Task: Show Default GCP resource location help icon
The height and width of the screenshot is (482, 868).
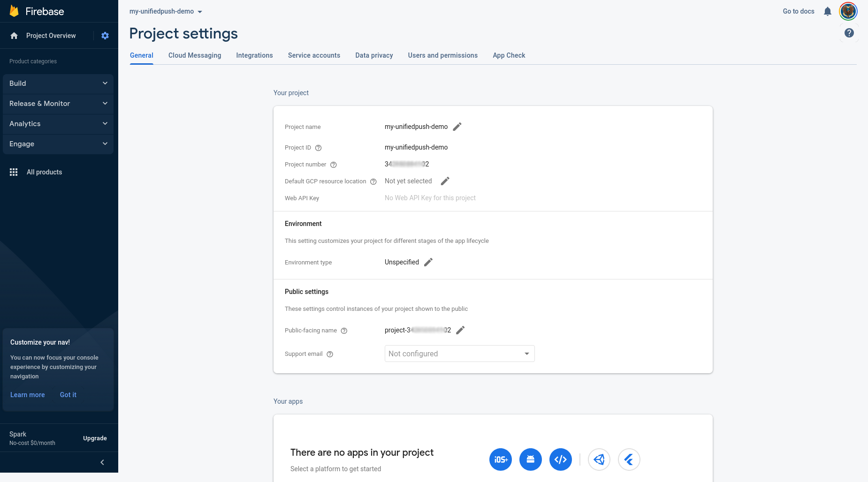Action: click(373, 181)
